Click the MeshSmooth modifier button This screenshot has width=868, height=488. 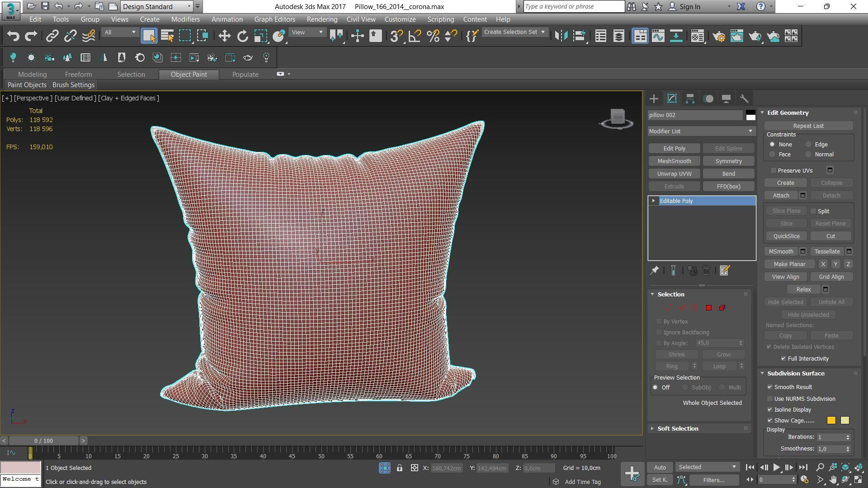click(674, 161)
